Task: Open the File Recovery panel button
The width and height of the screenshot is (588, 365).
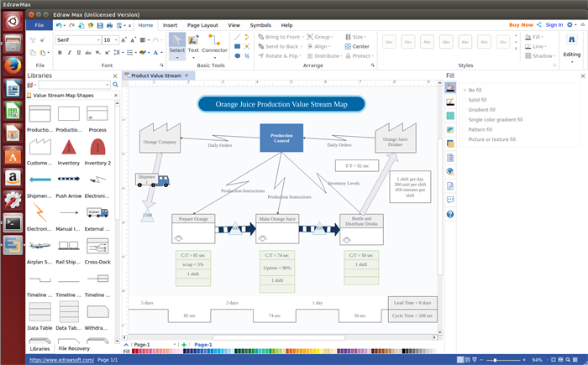Action: tap(74, 348)
